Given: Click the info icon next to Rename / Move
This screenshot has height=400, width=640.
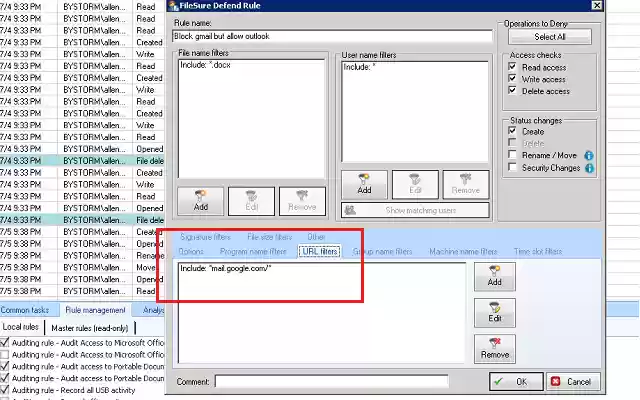Looking at the screenshot, I should pos(589,156).
